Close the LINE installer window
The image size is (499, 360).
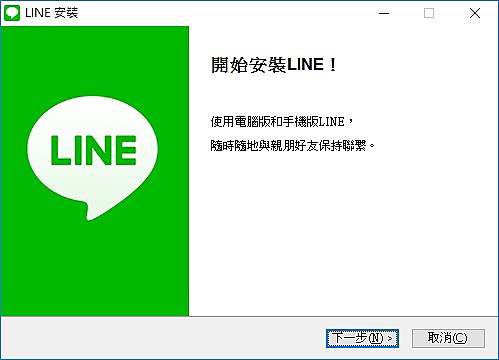coord(475,13)
